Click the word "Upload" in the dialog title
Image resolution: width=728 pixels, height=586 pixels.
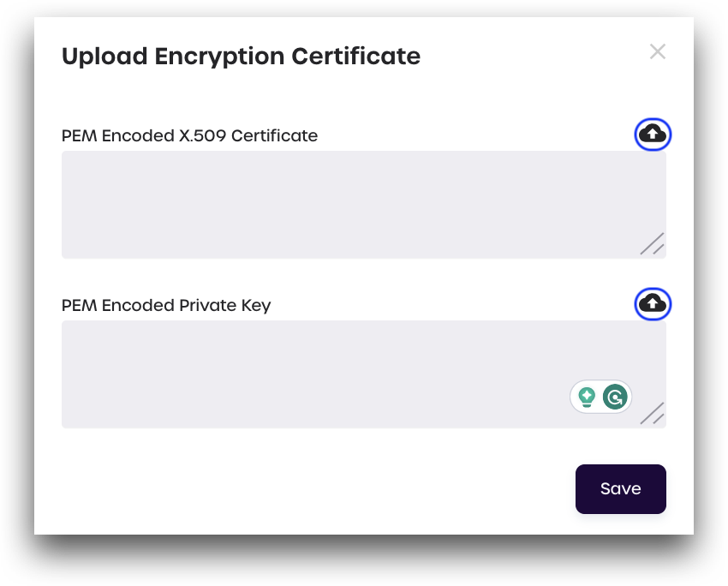(104, 57)
